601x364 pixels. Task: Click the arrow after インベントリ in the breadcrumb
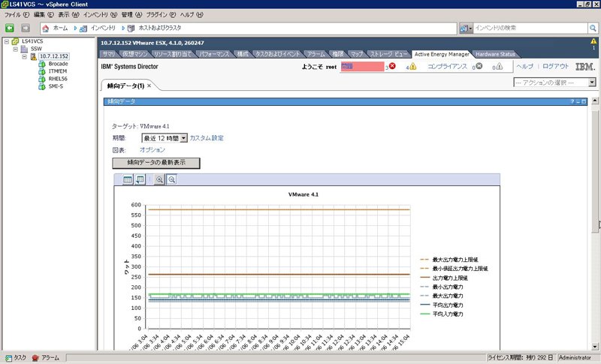pos(123,28)
